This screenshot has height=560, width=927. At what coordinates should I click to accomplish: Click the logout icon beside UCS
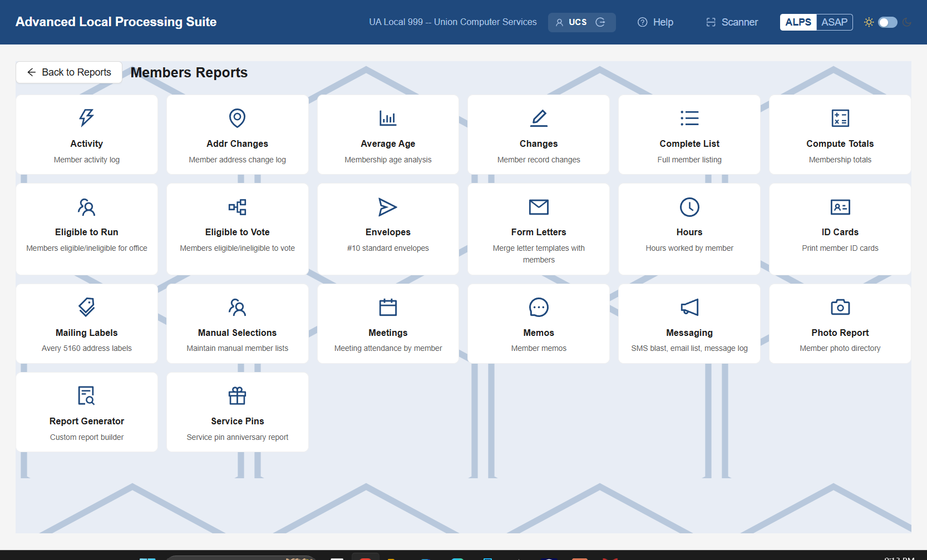coord(600,22)
